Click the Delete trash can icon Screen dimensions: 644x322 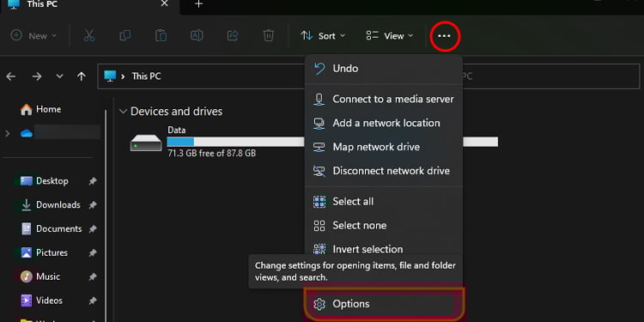click(268, 36)
